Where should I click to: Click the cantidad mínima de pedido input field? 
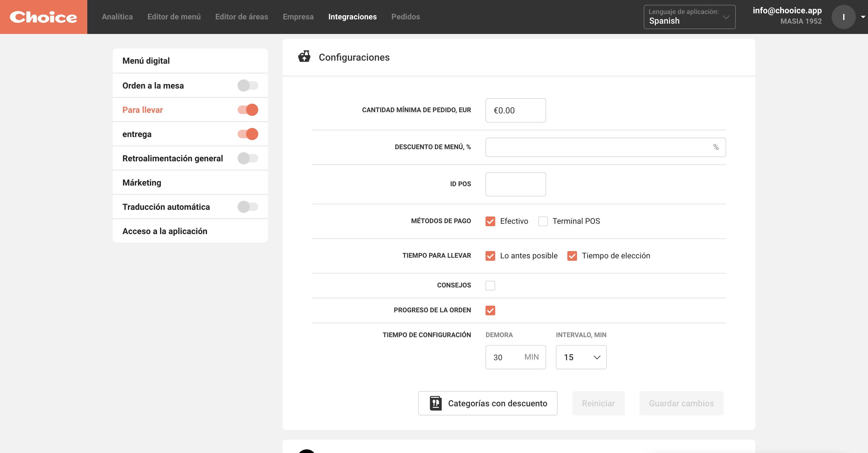click(516, 110)
